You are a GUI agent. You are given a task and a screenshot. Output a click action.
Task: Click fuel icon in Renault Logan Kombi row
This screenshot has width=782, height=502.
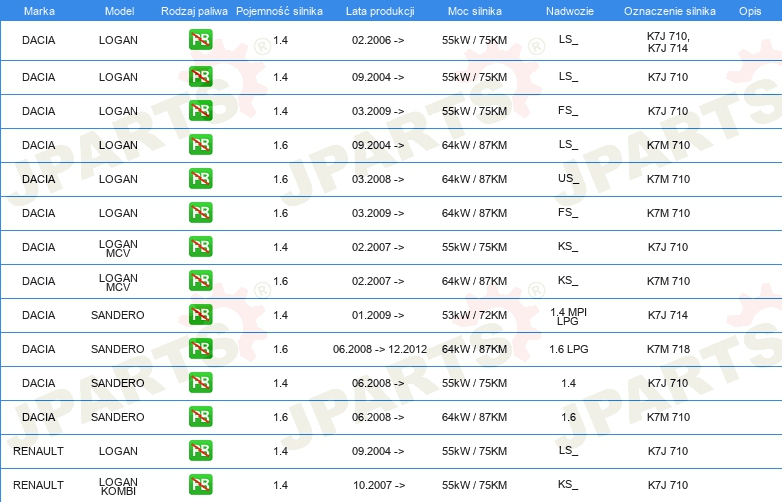[200, 485]
